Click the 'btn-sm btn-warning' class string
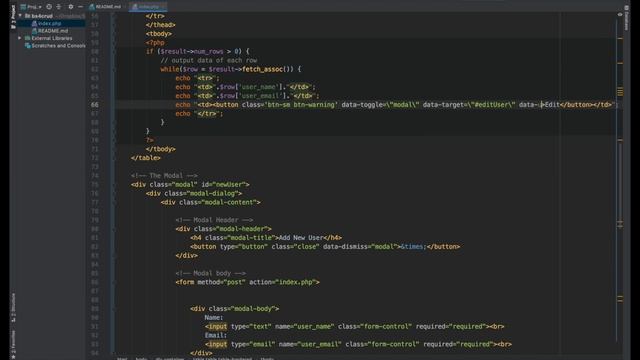The width and height of the screenshot is (640, 360). click(301, 105)
